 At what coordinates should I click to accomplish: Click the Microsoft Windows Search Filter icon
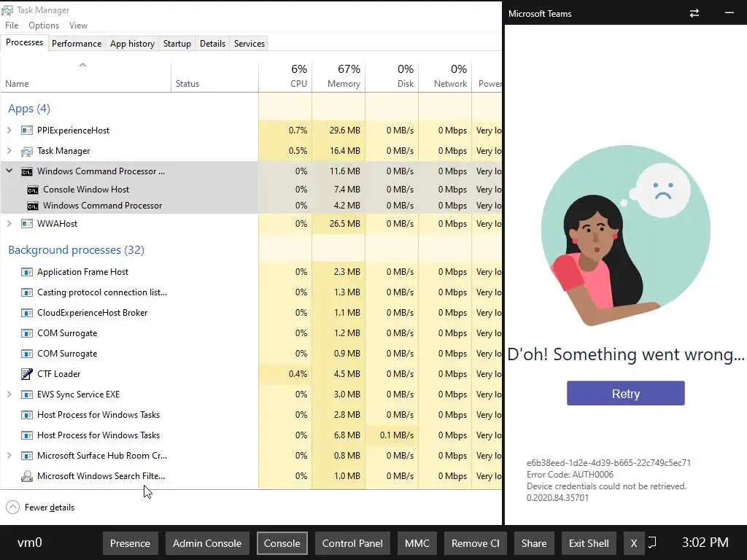[x=27, y=476]
